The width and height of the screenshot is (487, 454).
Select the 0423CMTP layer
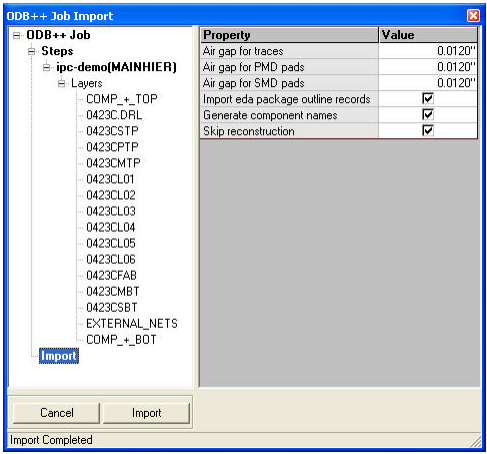click(x=113, y=163)
